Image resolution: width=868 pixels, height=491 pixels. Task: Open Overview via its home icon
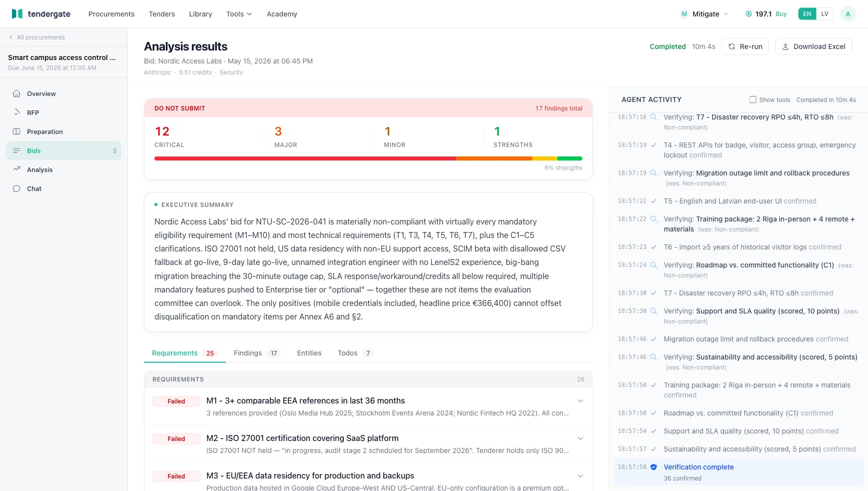pyautogui.click(x=16, y=93)
